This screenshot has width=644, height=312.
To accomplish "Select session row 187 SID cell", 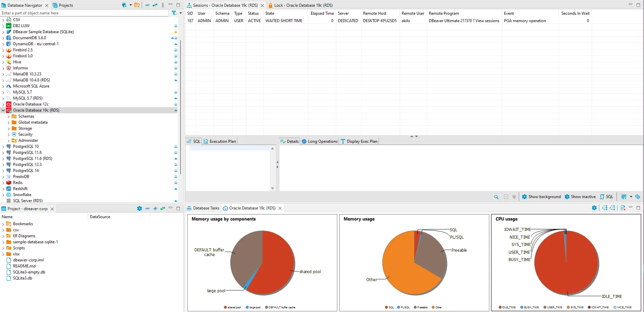I will (190, 21).
